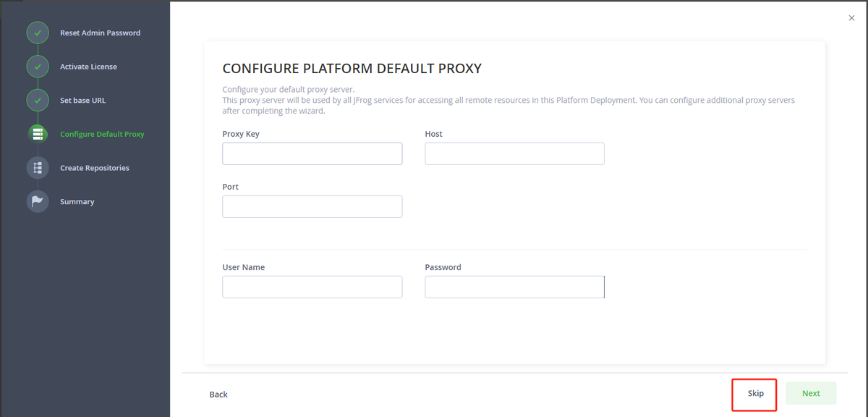Open the Summary step label
This screenshot has width=868, height=417.
(77, 202)
